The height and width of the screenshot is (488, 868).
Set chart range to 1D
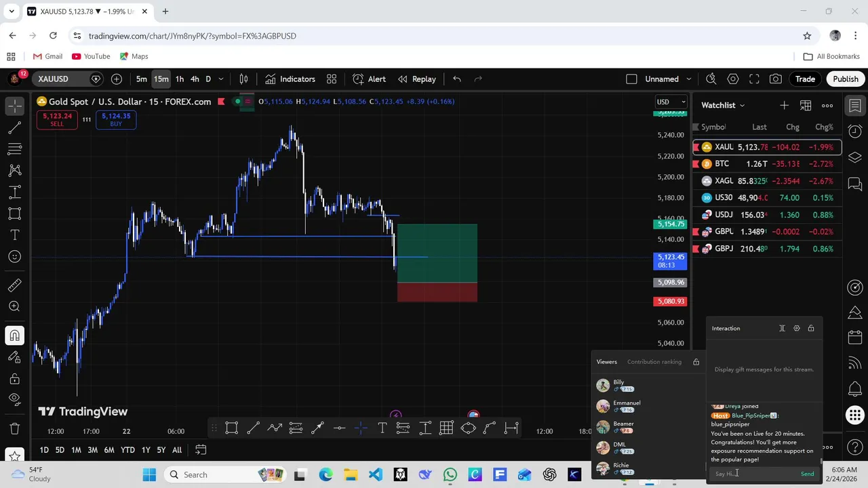click(43, 450)
